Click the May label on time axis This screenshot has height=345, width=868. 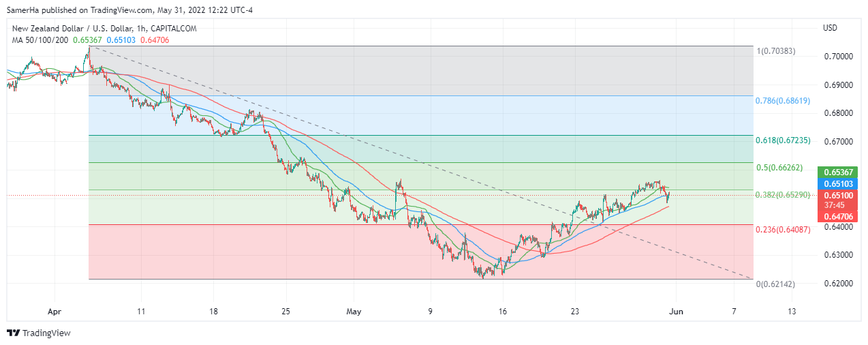353,311
